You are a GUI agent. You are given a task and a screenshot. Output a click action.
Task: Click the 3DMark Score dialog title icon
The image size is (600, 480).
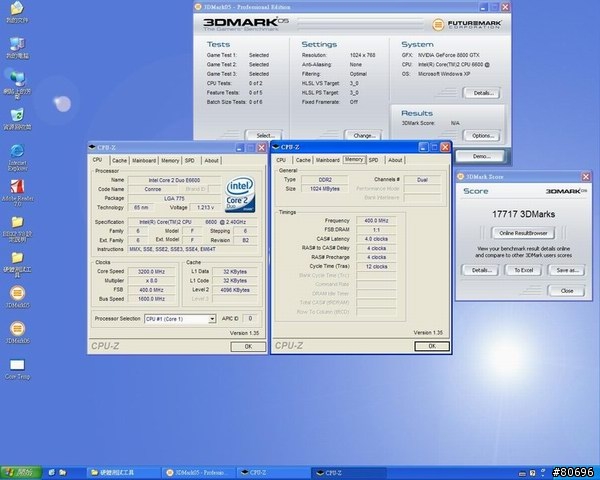point(461,176)
